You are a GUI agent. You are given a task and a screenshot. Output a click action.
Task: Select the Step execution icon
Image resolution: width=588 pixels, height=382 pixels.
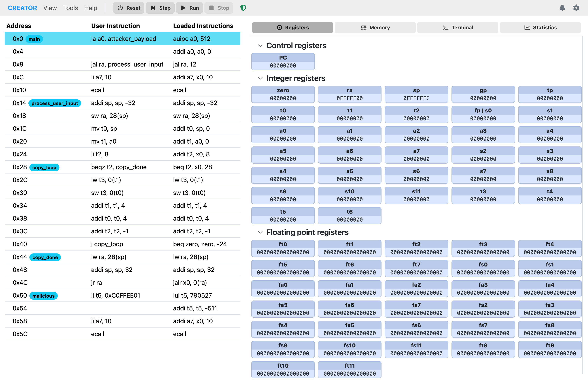[153, 8]
